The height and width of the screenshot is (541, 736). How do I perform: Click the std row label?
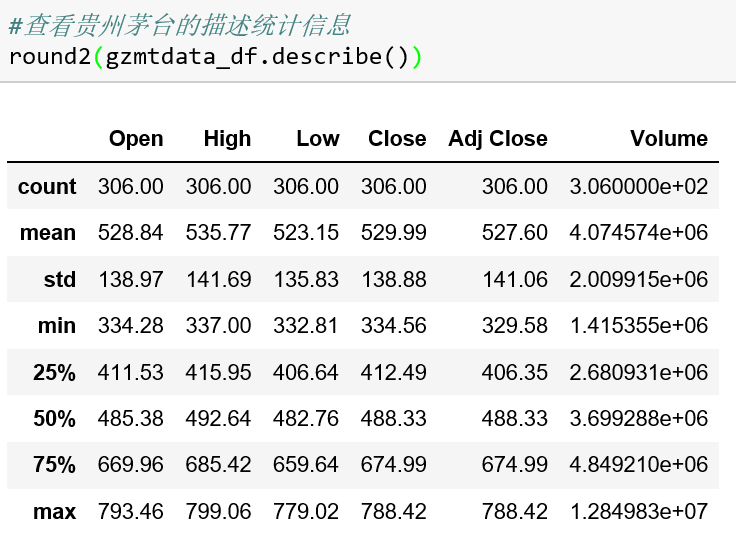tap(60, 279)
